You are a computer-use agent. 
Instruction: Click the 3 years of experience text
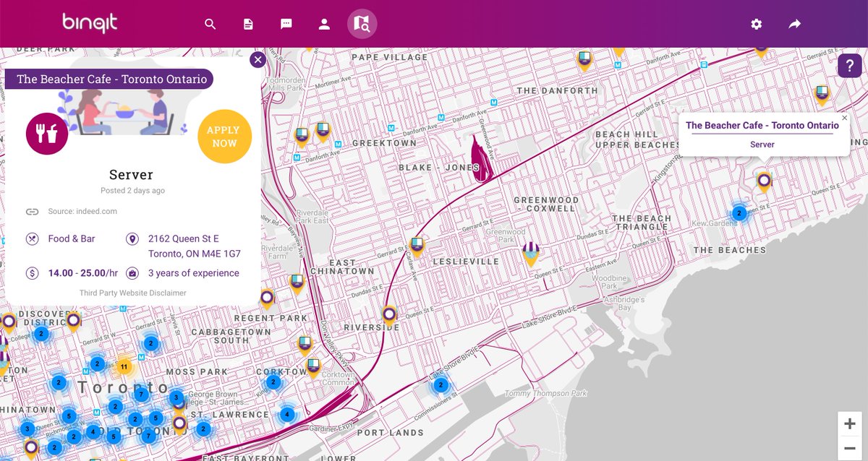194,273
